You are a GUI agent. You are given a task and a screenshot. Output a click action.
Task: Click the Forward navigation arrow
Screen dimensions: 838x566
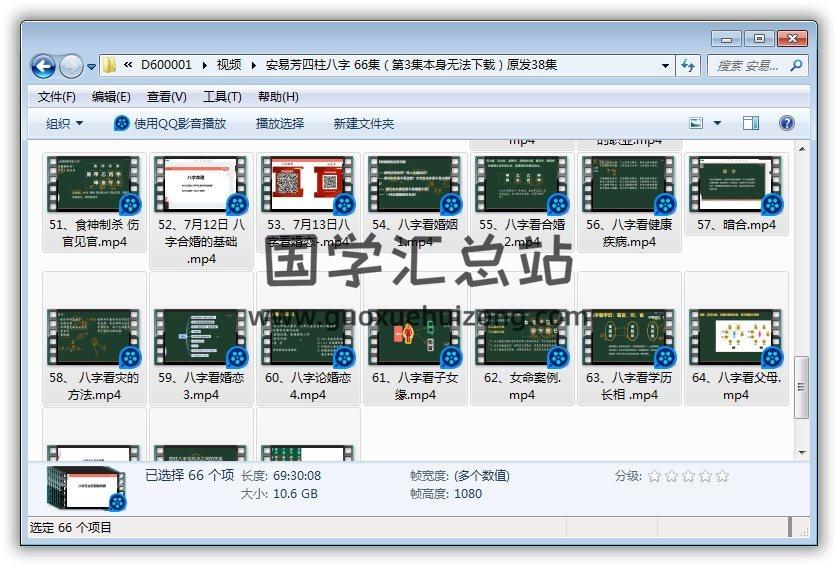click(71, 66)
